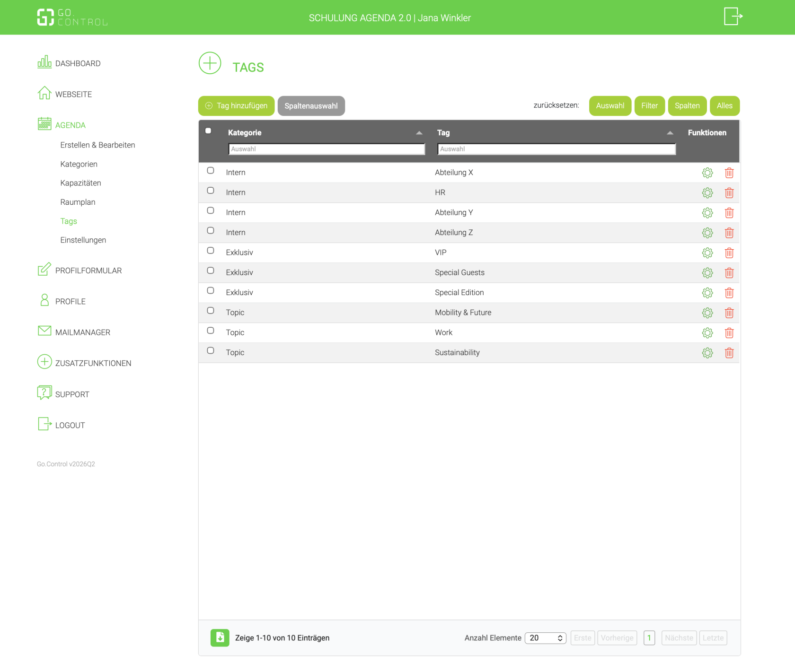The width and height of the screenshot is (795, 672).
Task: Sort by Kategorie column arrow
Action: pyautogui.click(x=419, y=133)
